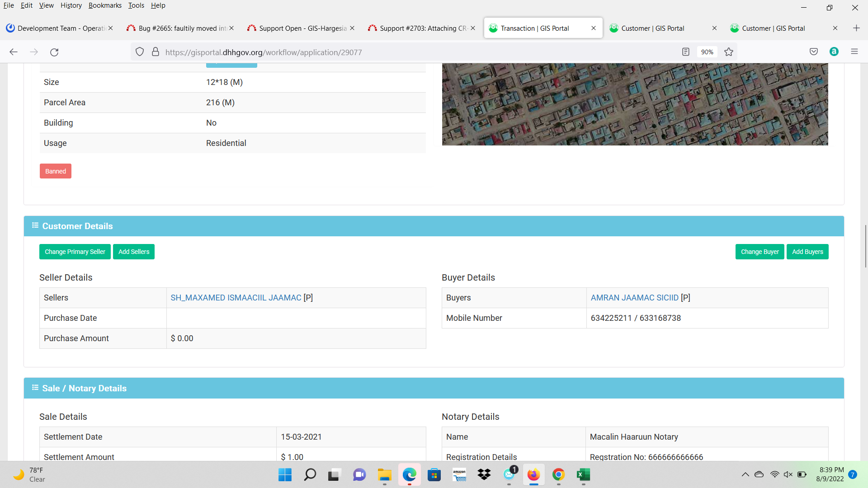
Task: Click the Change Buyer button
Action: coord(759,252)
